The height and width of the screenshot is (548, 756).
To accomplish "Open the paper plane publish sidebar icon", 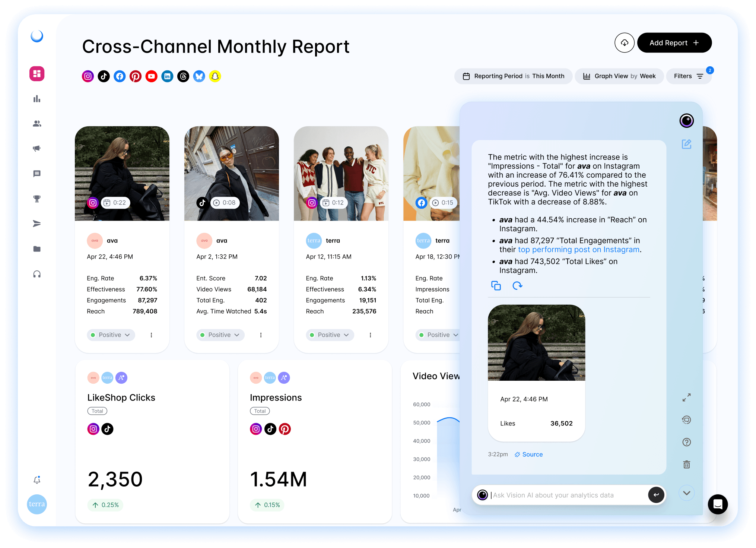I will 37,224.
